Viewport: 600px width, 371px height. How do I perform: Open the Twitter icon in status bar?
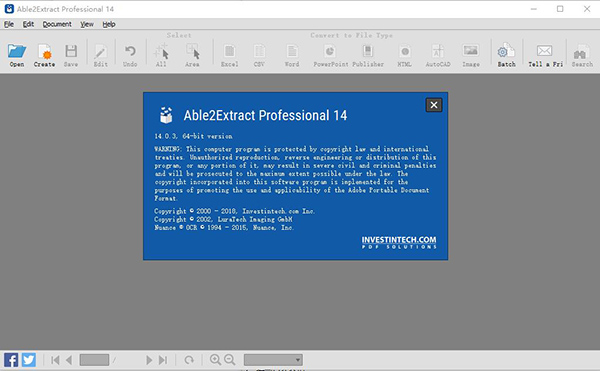pyautogui.click(x=29, y=360)
